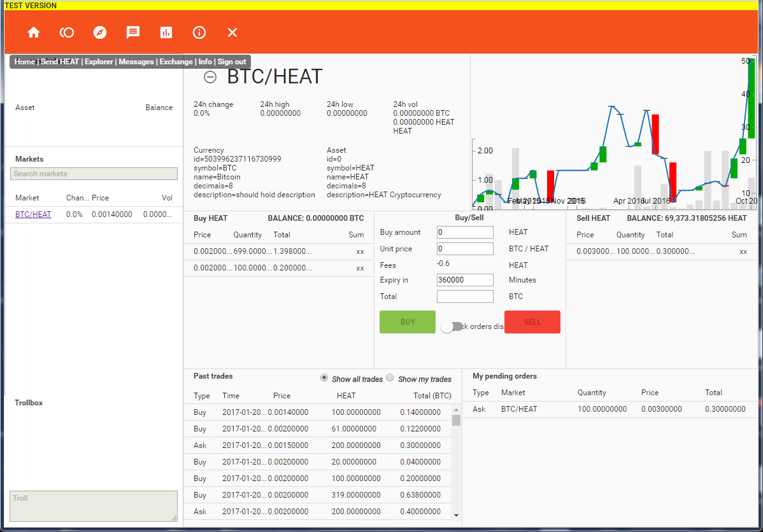The width and height of the screenshot is (763, 532).
Task: Select Buy trade totaling 0.20000000 BTC
Action: (x=317, y=479)
